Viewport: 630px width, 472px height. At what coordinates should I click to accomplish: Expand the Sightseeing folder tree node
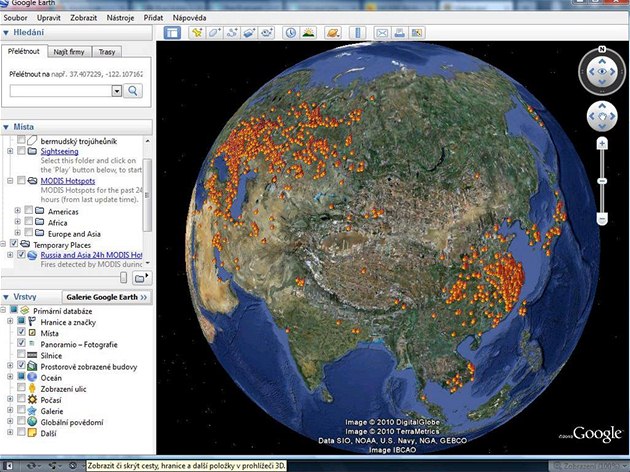pos(10,151)
